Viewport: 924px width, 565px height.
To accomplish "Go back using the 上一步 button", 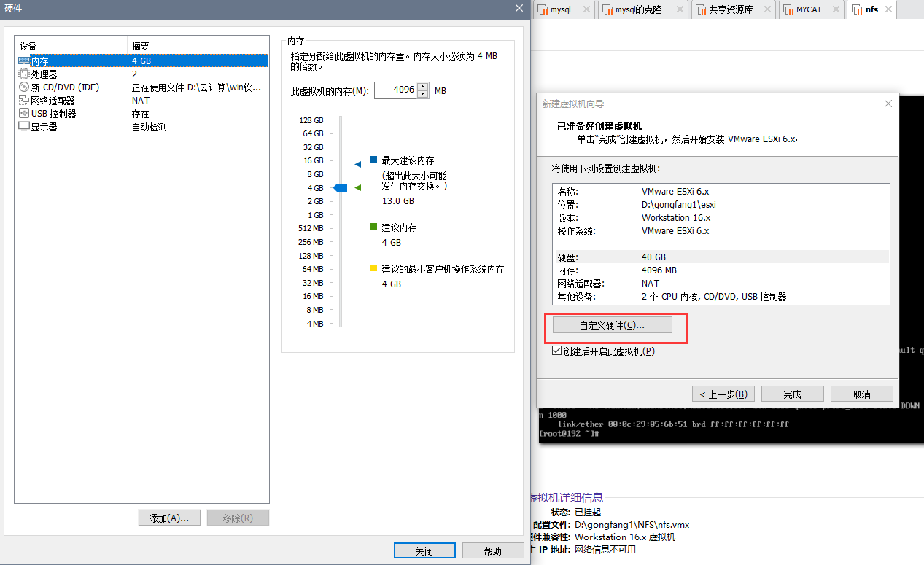I will 723,393.
